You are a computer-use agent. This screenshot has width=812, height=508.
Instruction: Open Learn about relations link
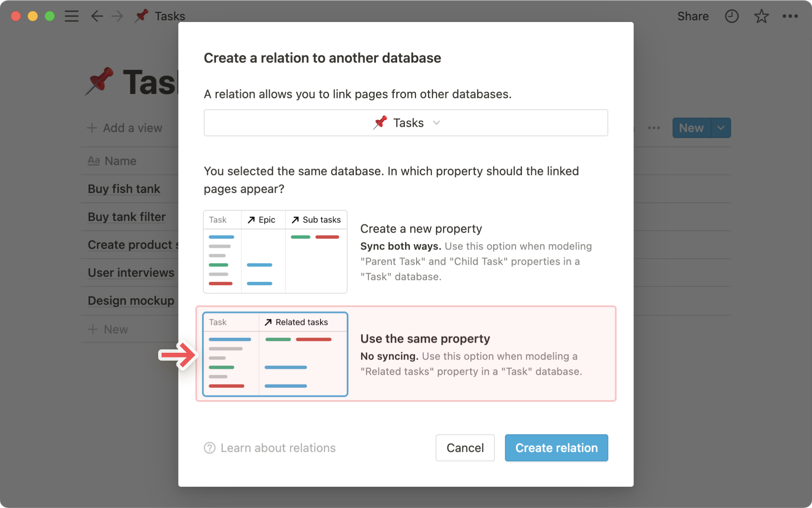coord(278,448)
